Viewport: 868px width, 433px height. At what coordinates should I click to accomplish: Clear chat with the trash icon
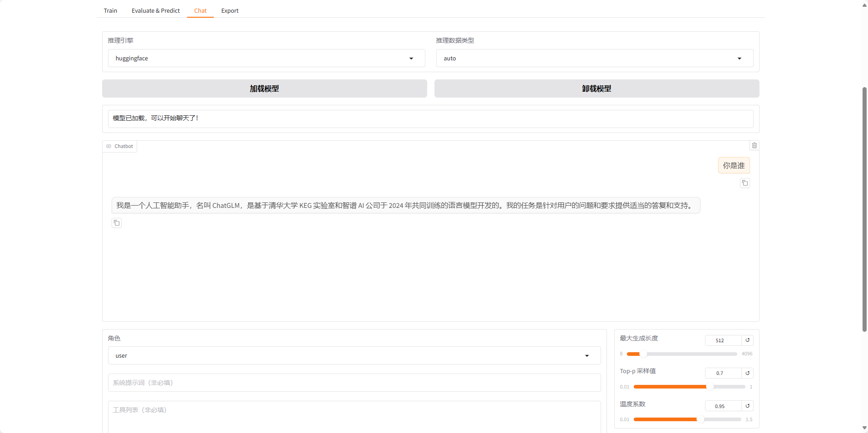[754, 145]
